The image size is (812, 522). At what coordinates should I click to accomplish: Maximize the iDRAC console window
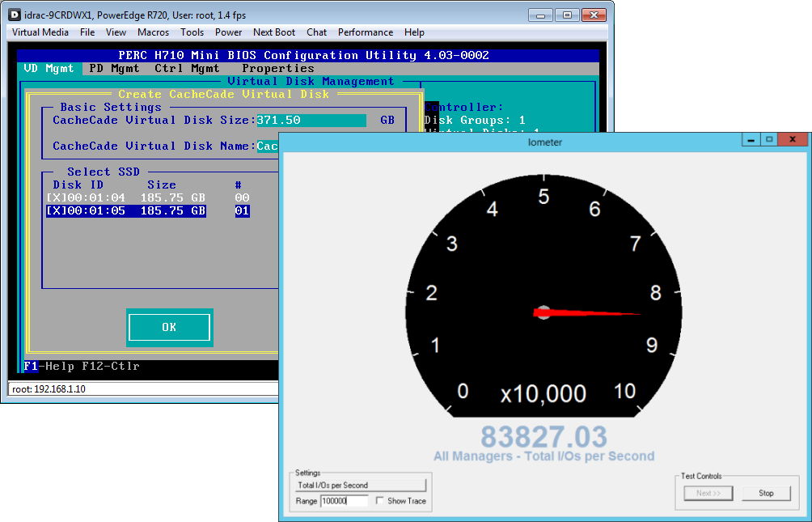click(567, 15)
